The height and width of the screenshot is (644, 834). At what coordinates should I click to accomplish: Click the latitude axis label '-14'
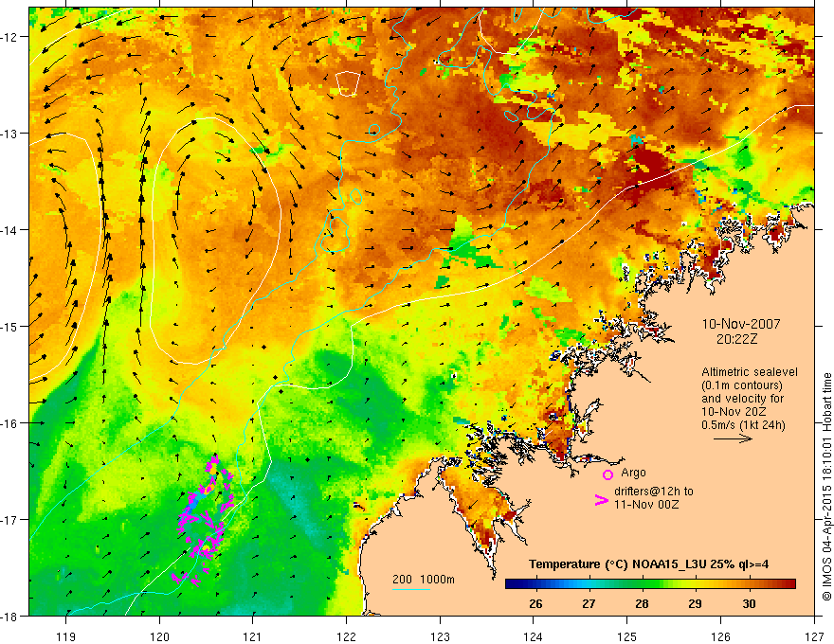(10, 229)
